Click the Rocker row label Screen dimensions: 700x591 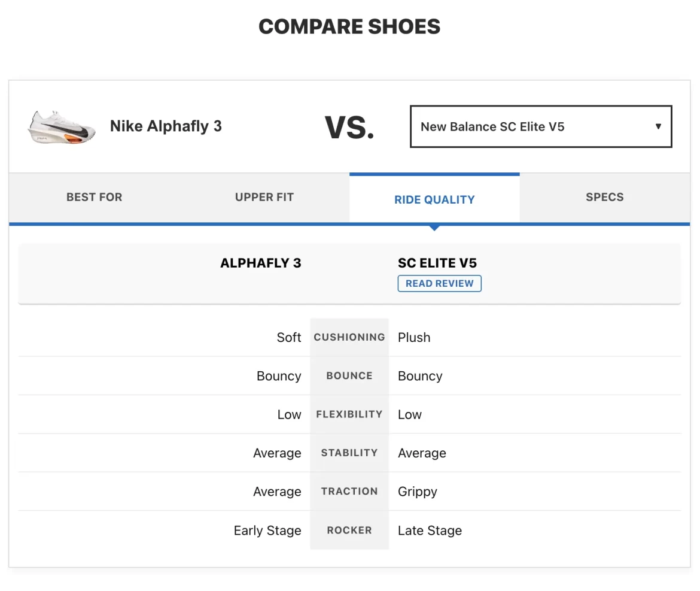tap(349, 531)
